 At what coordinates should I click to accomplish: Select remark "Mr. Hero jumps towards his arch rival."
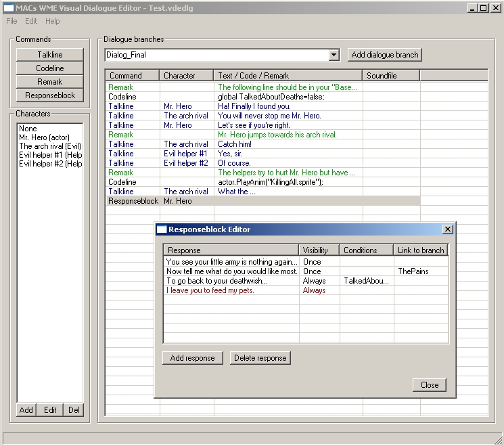pyautogui.click(x=263, y=135)
